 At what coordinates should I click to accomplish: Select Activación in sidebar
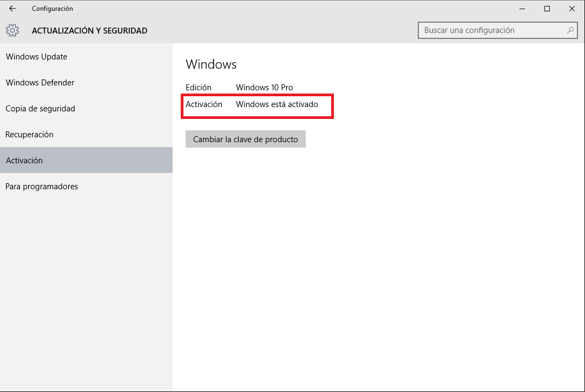[86, 160]
